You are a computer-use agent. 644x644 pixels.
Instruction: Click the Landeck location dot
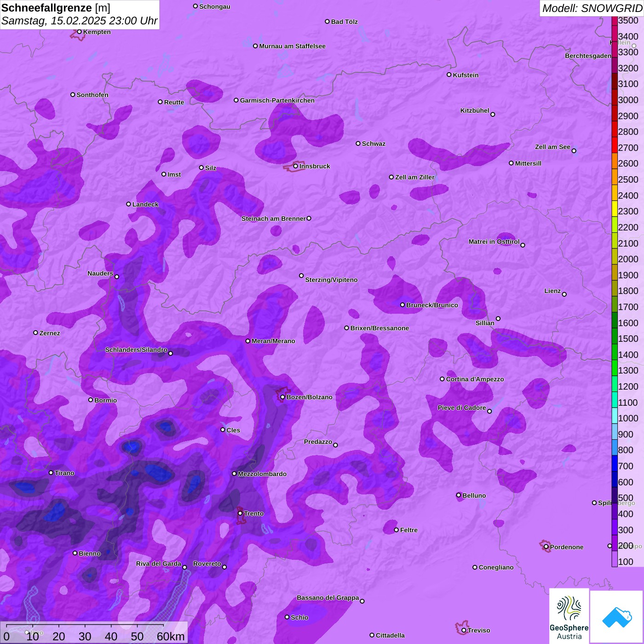[x=129, y=204]
